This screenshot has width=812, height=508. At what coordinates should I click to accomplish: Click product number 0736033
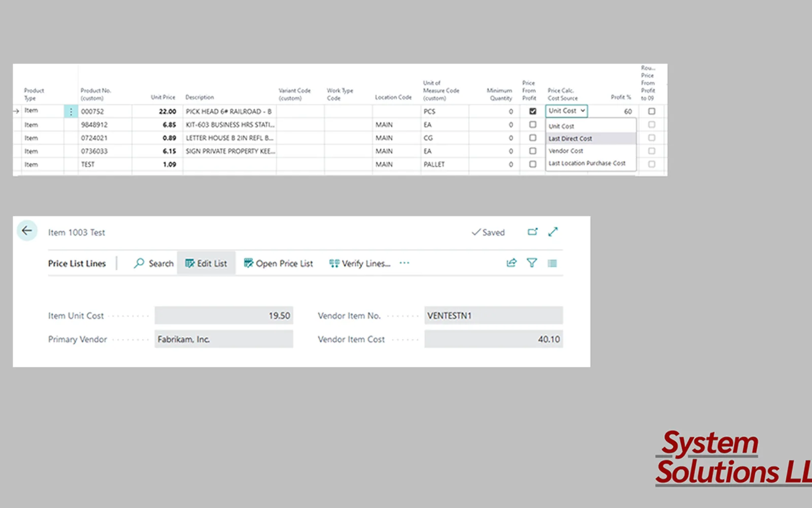pos(94,151)
